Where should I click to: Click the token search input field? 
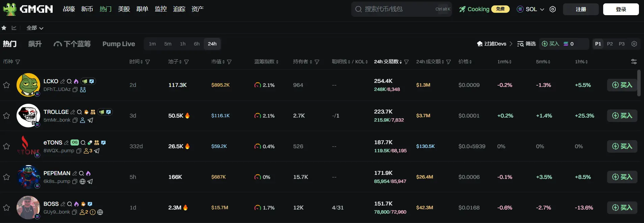coord(398,9)
